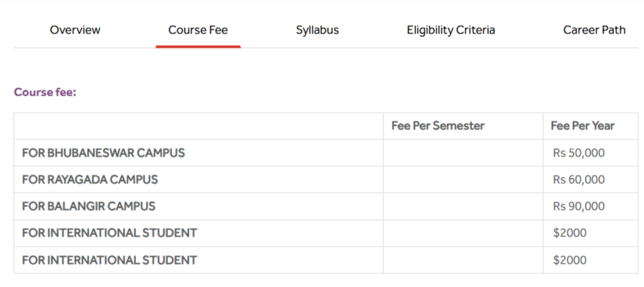This screenshot has height=287, width=644.
Task: Click empty semester fee cell for Bhubaneswar campus
Action: pos(463,153)
